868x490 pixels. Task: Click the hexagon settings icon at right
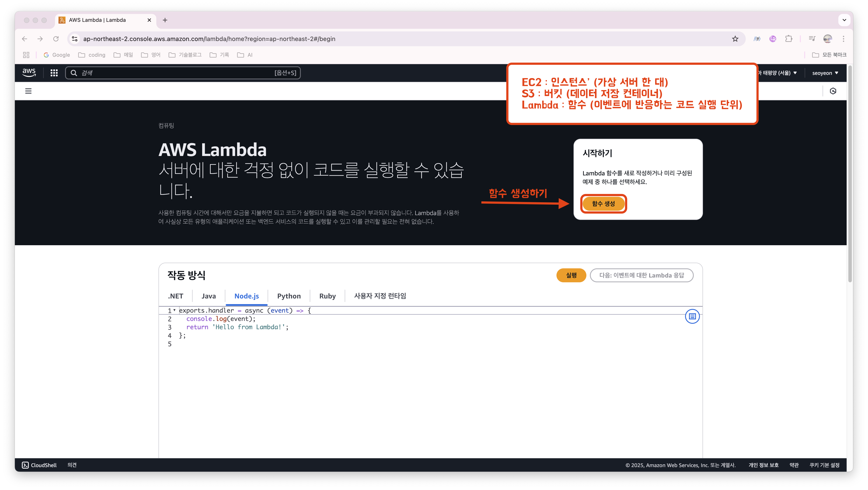coord(833,91)
